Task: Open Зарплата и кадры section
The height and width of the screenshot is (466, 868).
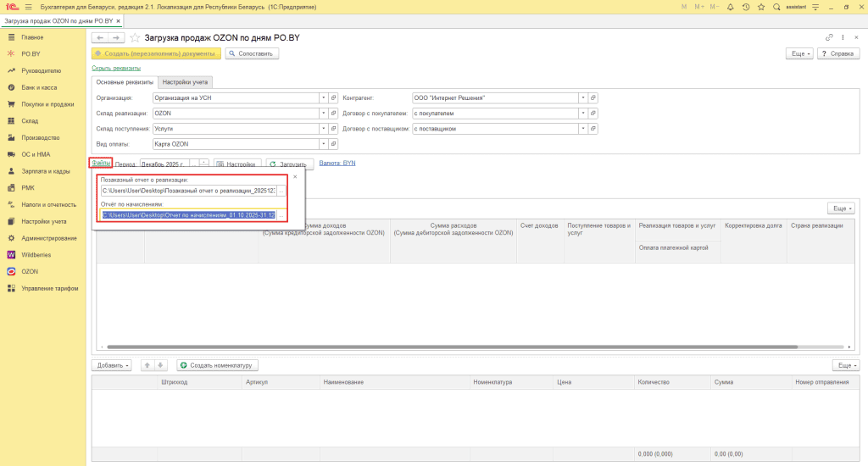Action: click(x=46, y=171)
